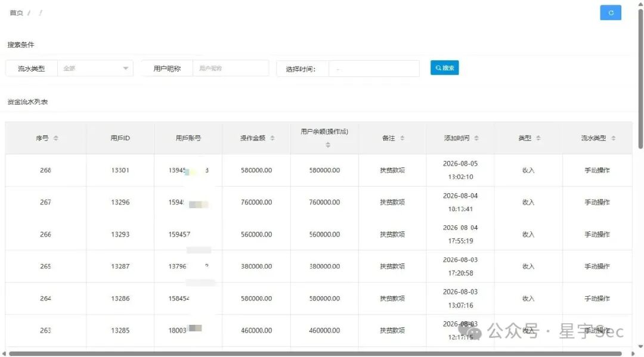
Task: Click 收入 type in row 13287
Action: coord(528,266)
